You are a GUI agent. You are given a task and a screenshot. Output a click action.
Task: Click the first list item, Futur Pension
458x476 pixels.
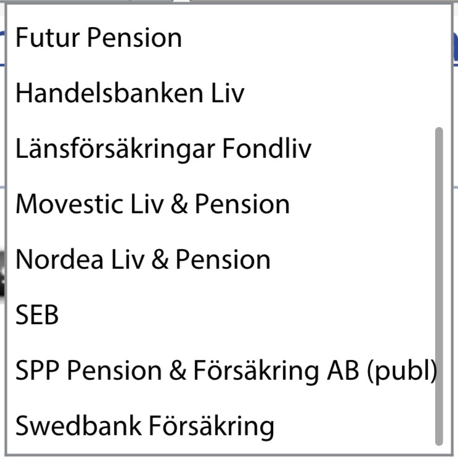(x=99, y=38)
